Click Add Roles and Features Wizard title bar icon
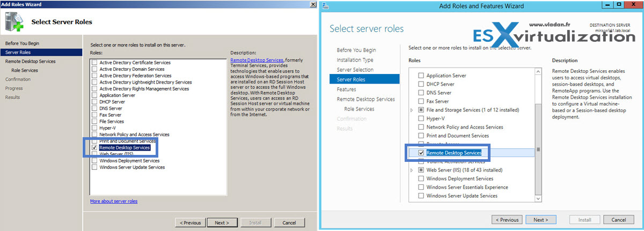The width and height of the screenshot is (644, 231). (x=326, y=5)
